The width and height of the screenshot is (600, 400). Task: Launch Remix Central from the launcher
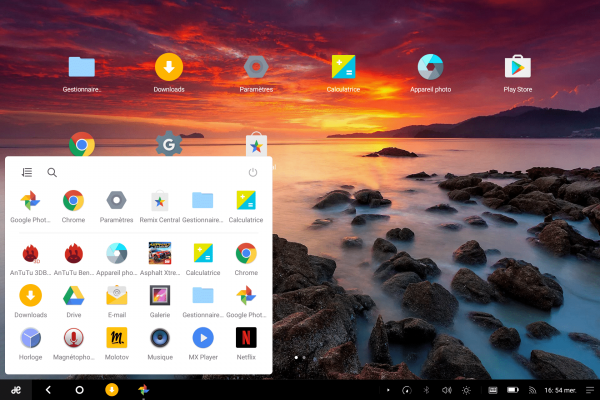tap(160, 200)
